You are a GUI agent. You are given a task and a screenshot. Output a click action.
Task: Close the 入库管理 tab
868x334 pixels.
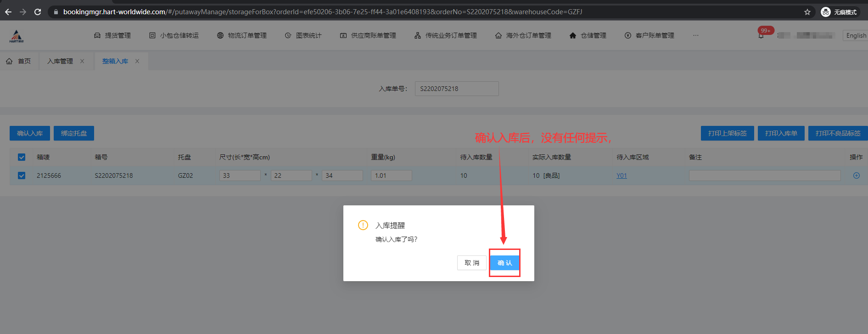(82, 61)
